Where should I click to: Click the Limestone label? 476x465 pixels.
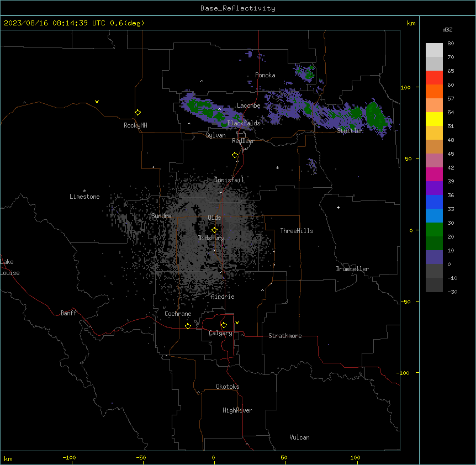84,197
